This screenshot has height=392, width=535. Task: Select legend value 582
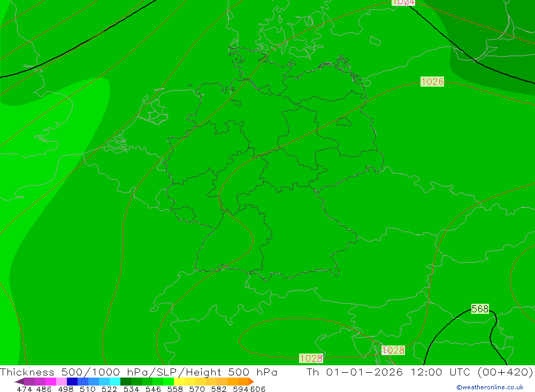click(x=219, y=389)
